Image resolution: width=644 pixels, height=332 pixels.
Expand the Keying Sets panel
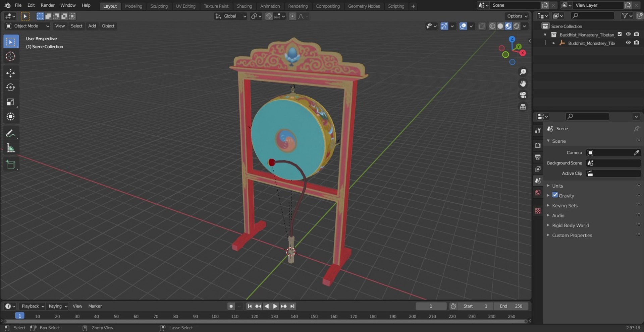point(565,206)
